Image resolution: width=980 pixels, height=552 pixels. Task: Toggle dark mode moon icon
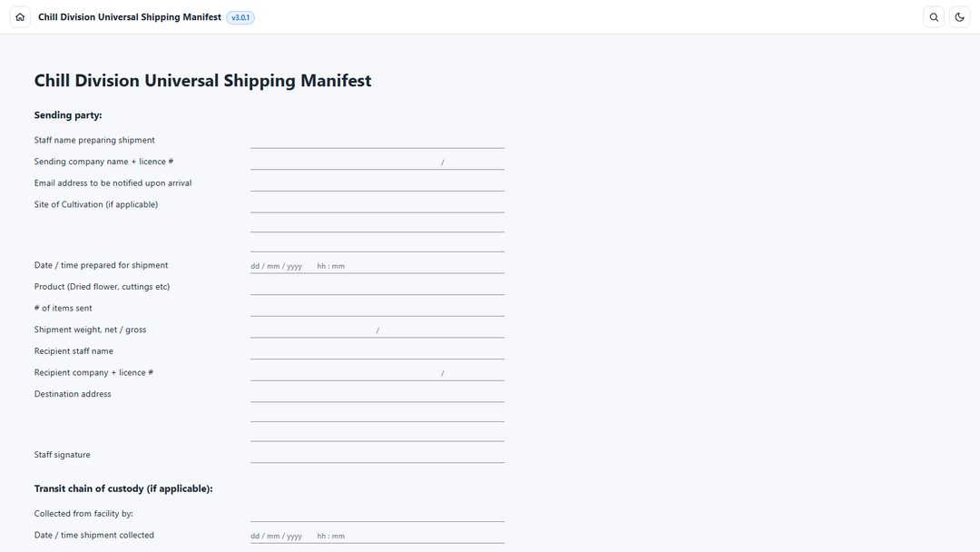[x=959, y=17]
